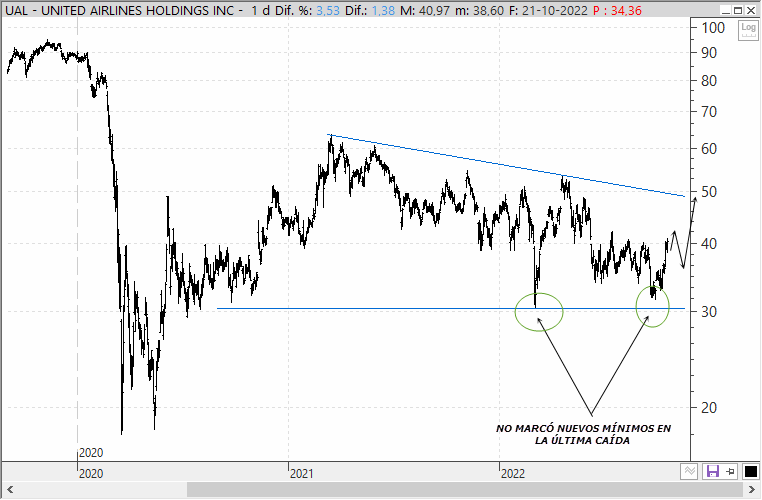
Task: Minimize the UAL chart window
Action: (726, 10)
